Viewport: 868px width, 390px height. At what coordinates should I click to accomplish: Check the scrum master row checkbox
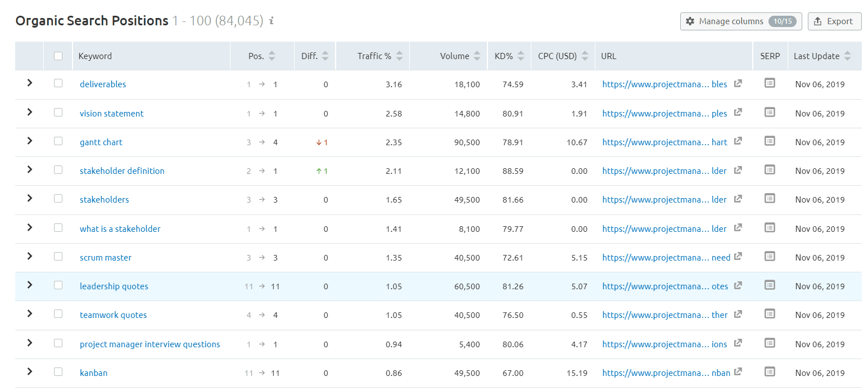pos(58,257)
